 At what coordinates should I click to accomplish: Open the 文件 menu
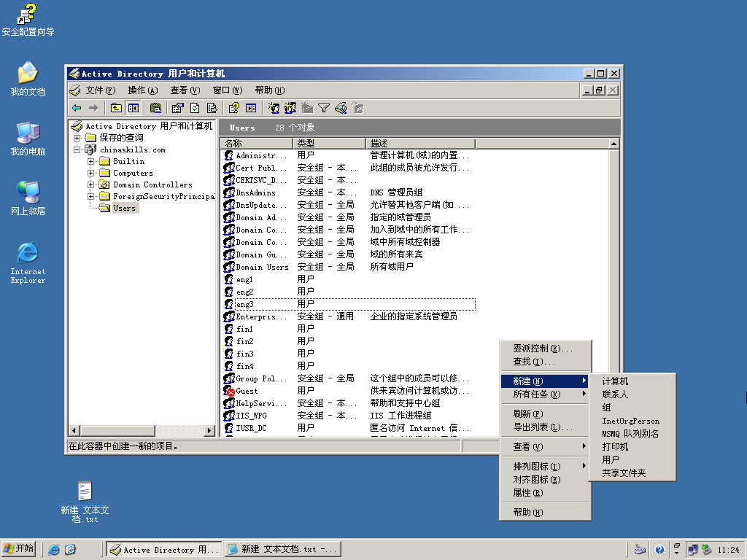101,90
